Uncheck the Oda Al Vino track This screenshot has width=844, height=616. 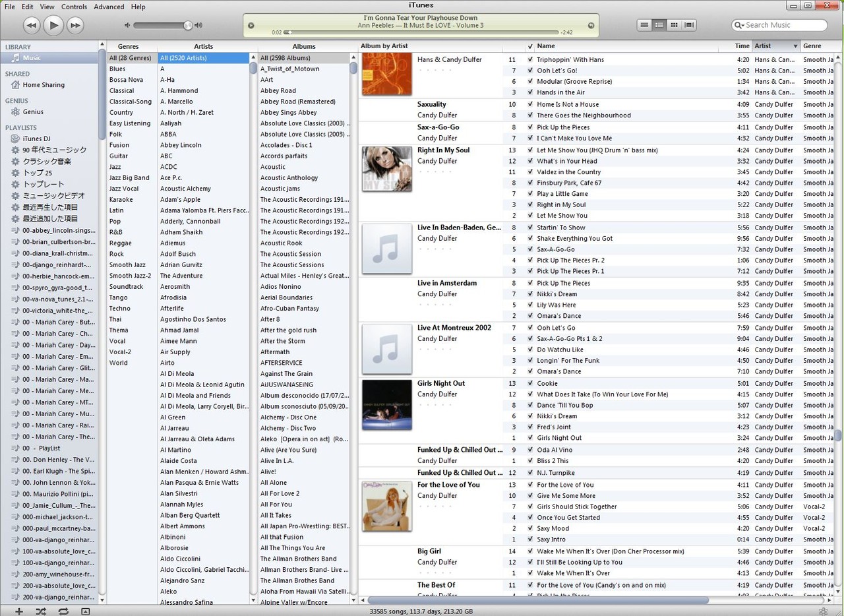click(x=530, y=450)
